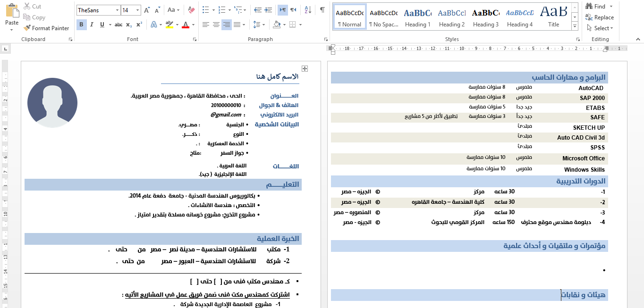Toggle Bold formatting off
This screenshot has width=644, height=308.
tap(81, 25)
